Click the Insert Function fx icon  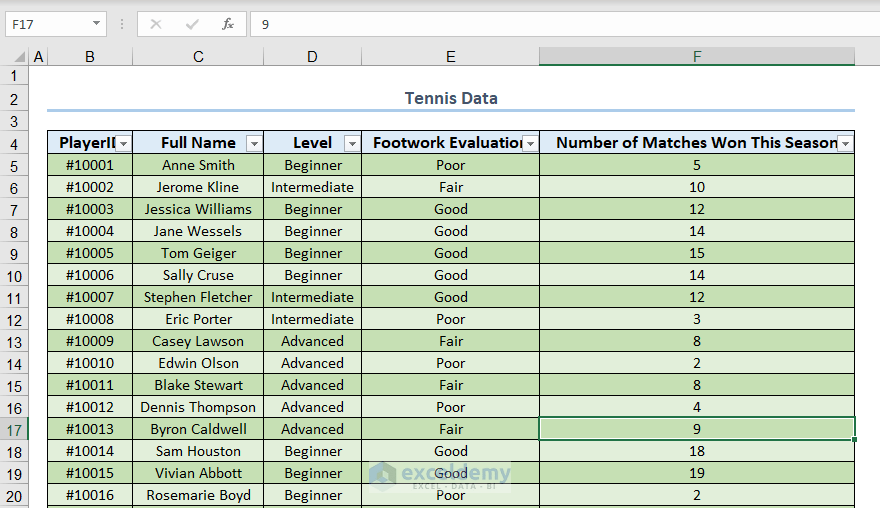click(227, 24)
